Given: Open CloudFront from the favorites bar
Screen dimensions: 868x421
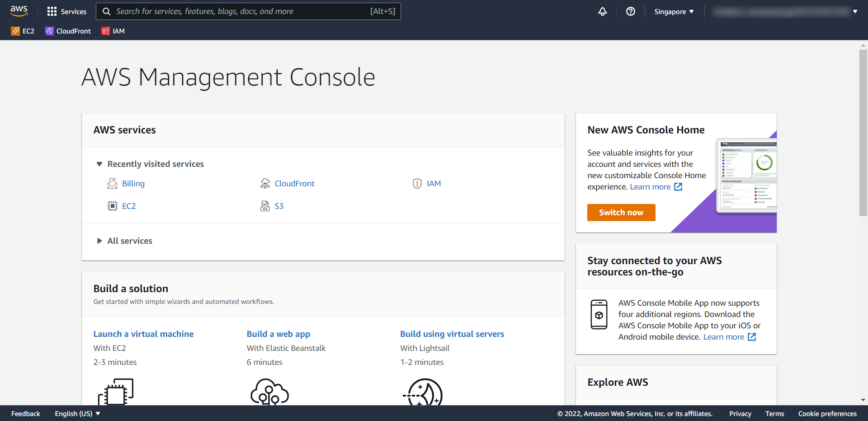Looking at the screenshot, I should (67, 31).
